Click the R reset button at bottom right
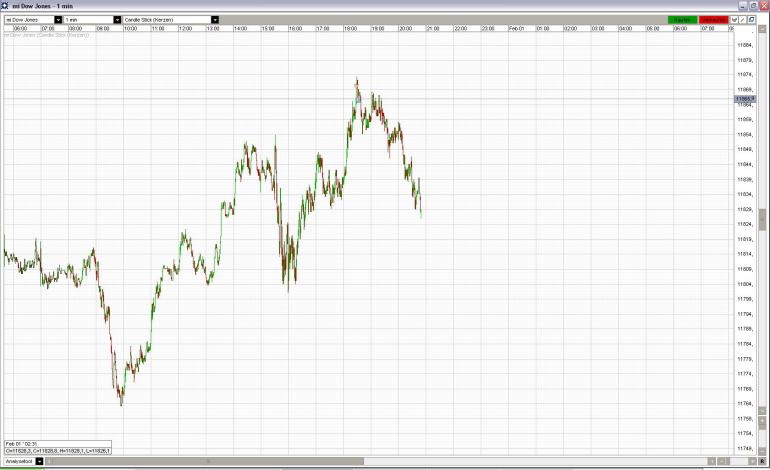The height and width of the screenshot is (470, 770). 762,462
